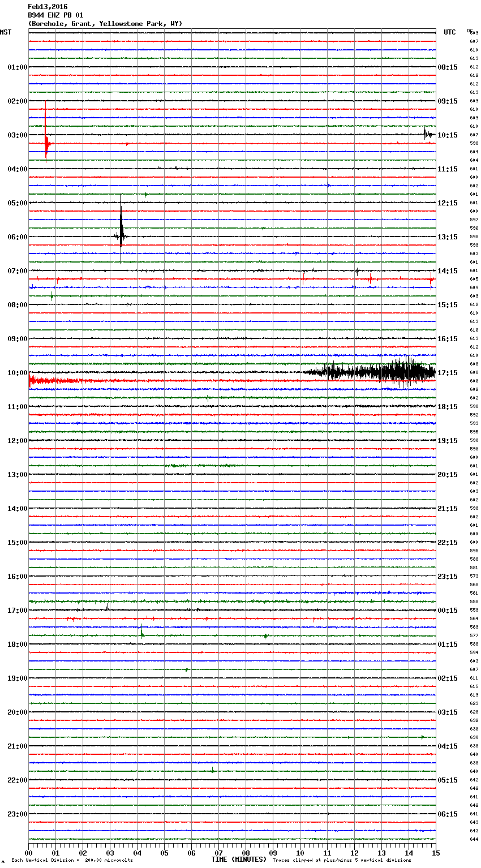
Task: Select the 07:00 MST time label
Action: [x=17, y=271]
